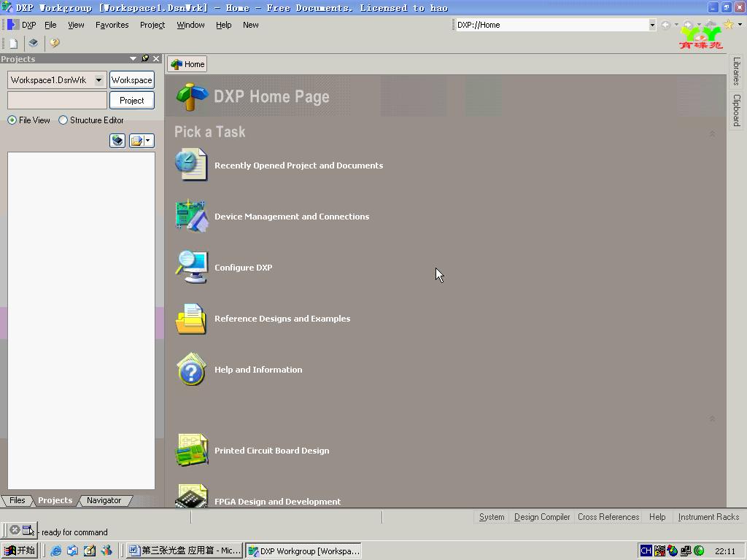Viewport: 747px width, 560px height.
Task: Select the Home document tab
Action: coord(187,64)
